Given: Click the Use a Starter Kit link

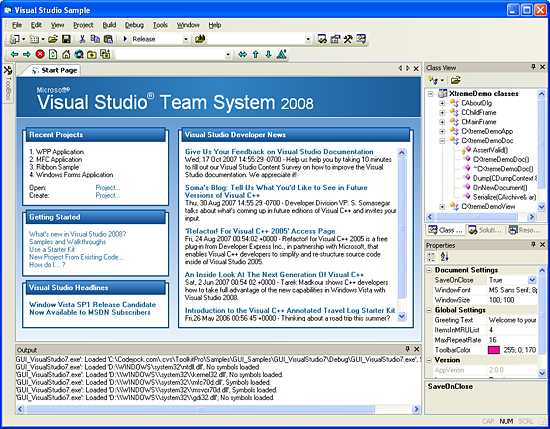Looking at the screenshot, I should [52, 249].
